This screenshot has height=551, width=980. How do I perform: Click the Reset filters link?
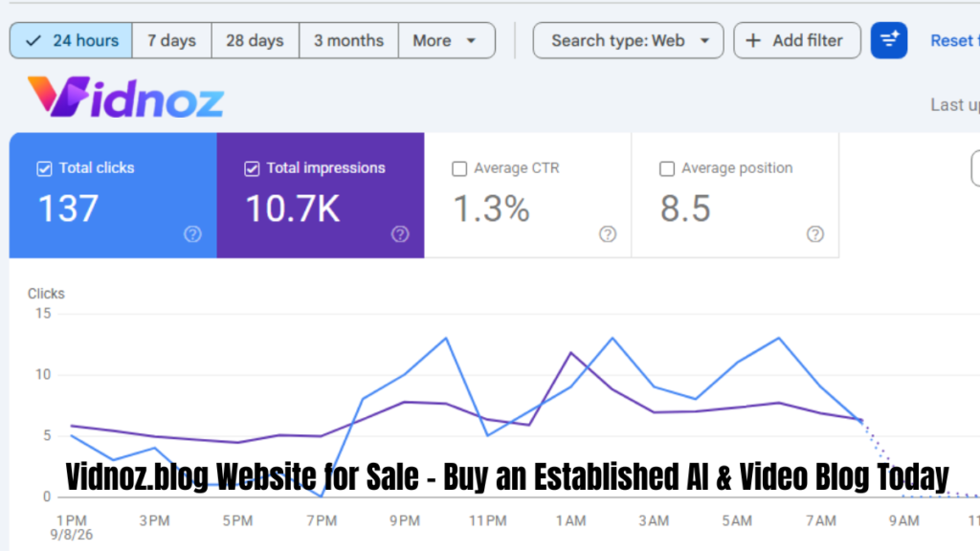[x=954, y=40]
